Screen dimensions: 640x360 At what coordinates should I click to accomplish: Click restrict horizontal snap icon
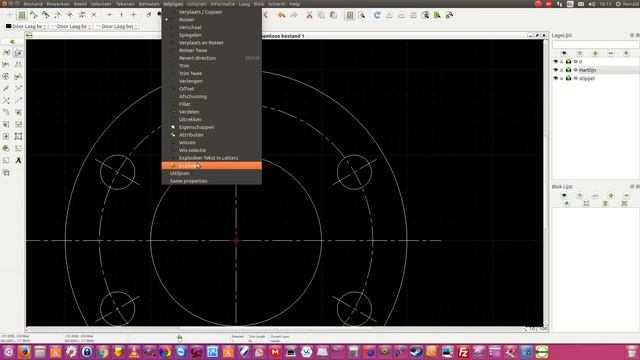[109, 15]
